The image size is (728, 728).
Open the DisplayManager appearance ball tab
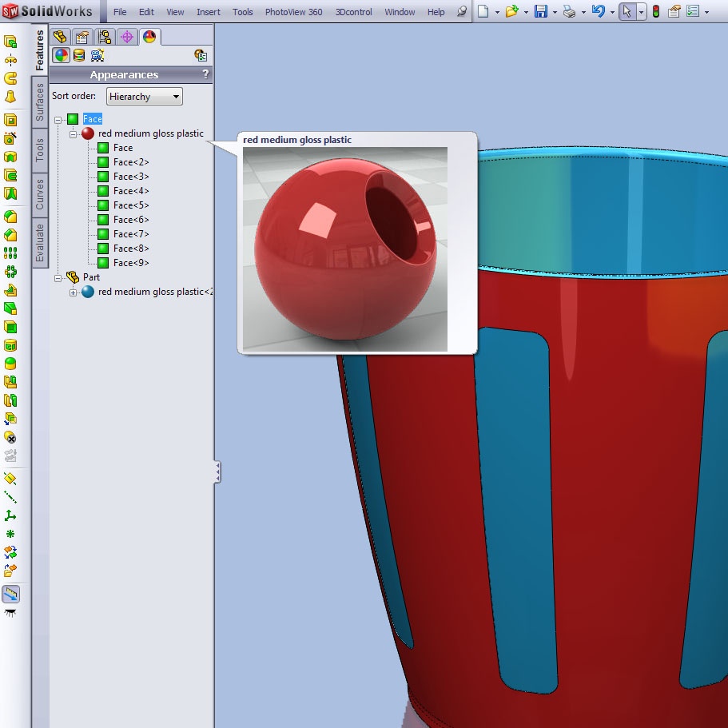point(149,37)
